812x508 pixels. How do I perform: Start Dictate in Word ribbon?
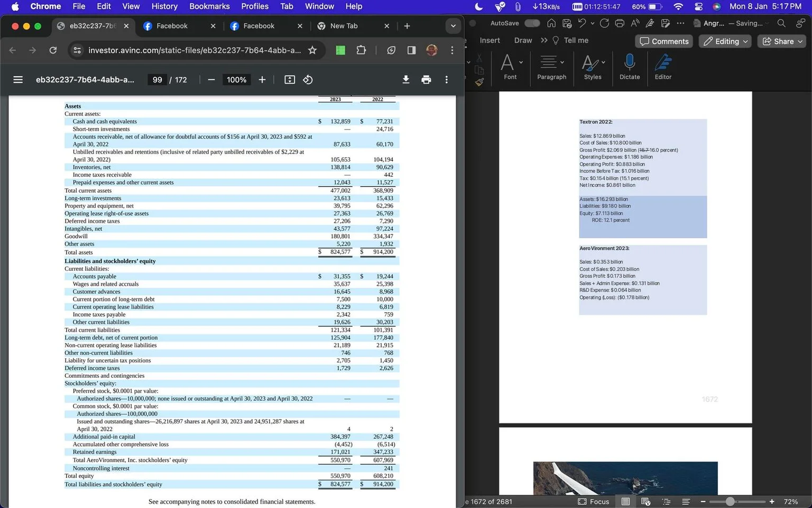pyautogui.click(x=630, y=67)
